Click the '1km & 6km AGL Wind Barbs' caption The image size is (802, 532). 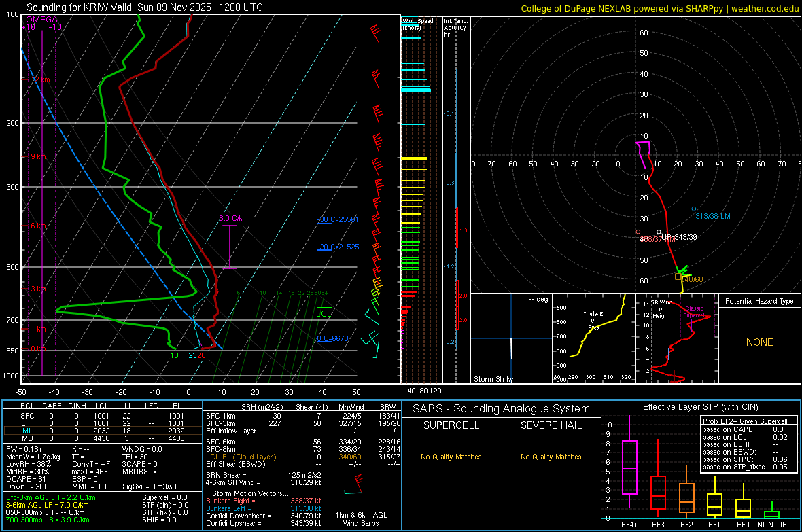tap(361, 519)
